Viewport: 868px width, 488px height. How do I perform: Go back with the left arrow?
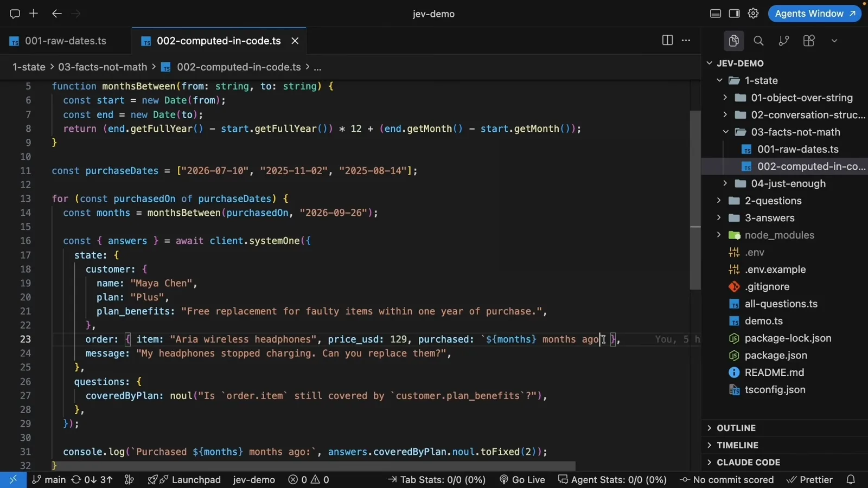[x=56, y=14]
